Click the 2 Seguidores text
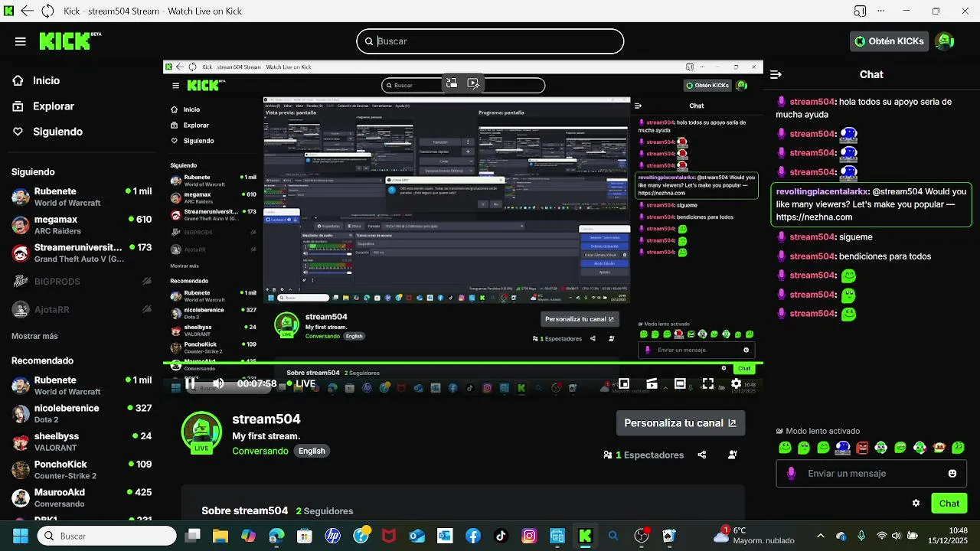980x551 pixels. point(325,510)
